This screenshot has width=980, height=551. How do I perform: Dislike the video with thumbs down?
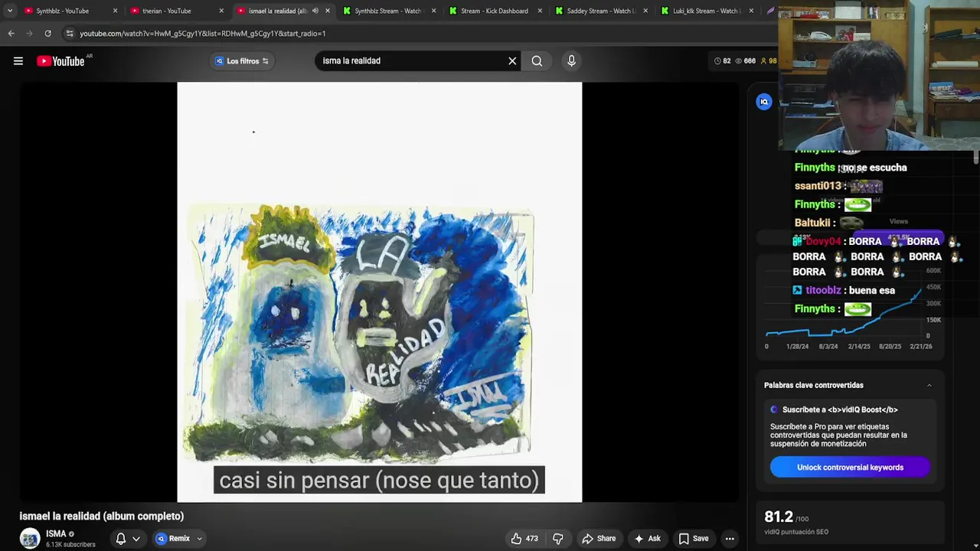(x=557, y=539)
